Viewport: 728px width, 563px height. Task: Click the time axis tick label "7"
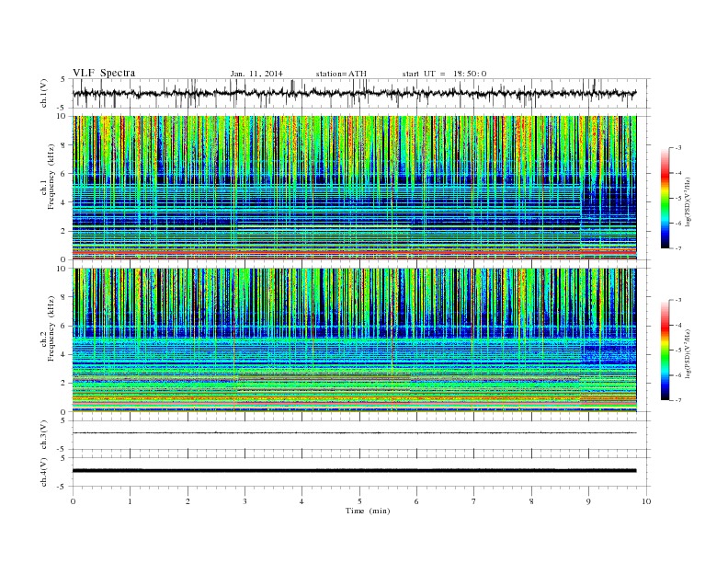coord(473,501)
